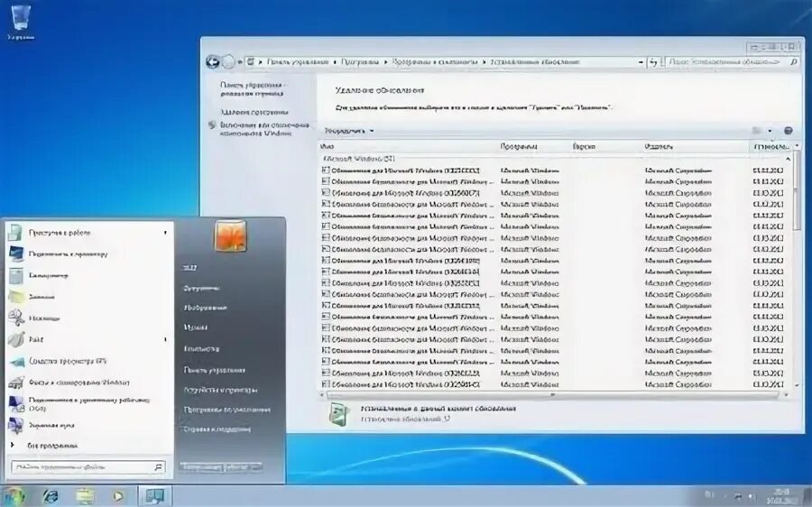Click the Programs and Features breadcrumb
812x507 pixels.
435,61
